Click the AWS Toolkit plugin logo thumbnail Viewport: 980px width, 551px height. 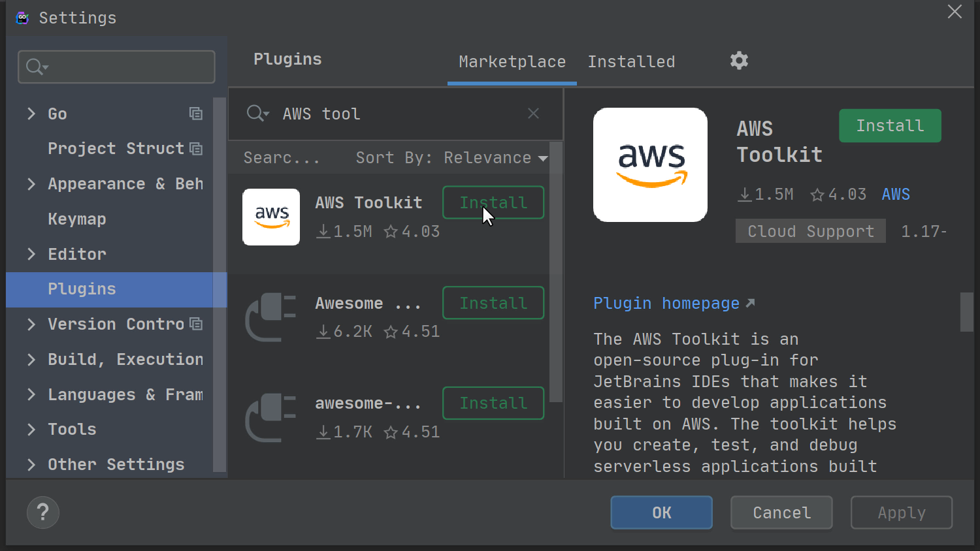271,217
